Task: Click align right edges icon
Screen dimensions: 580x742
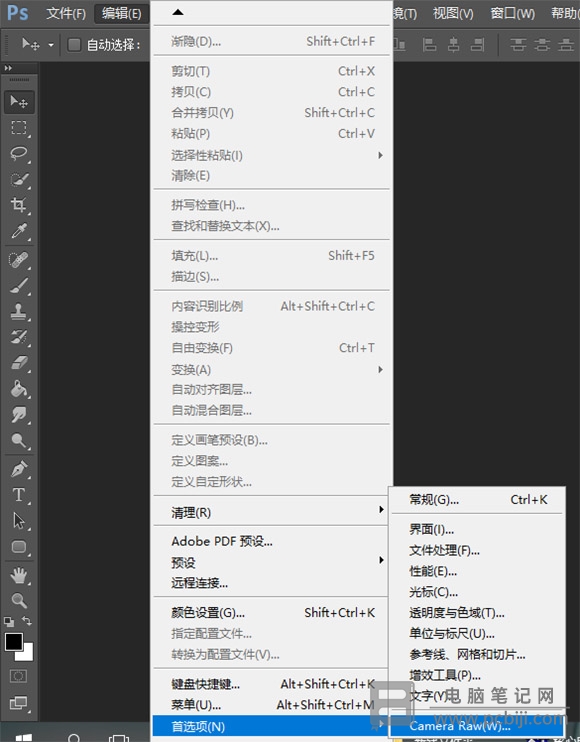Action: pos(477,45)
